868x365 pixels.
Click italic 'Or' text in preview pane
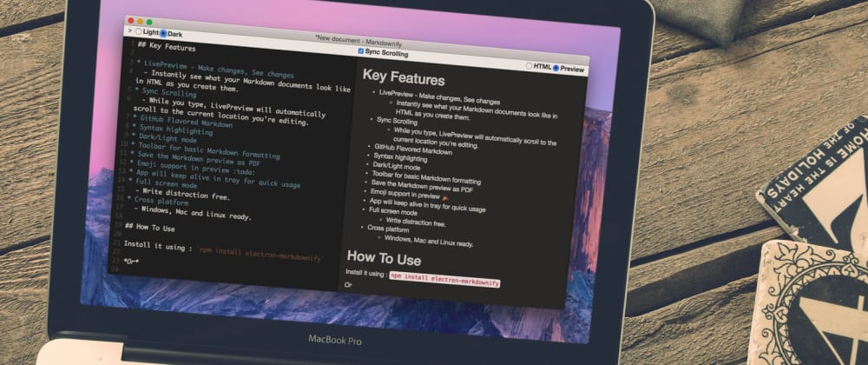click(348, 285)
